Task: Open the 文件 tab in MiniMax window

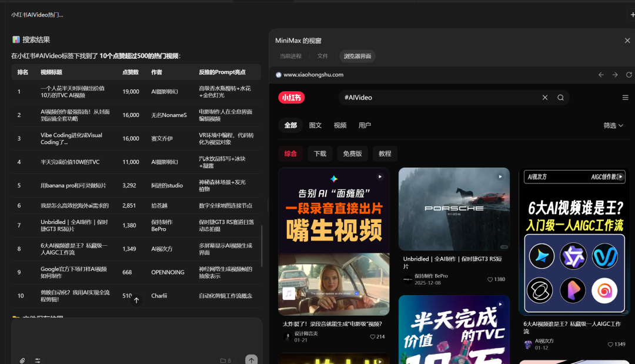Action: click(x=322, y=56)
